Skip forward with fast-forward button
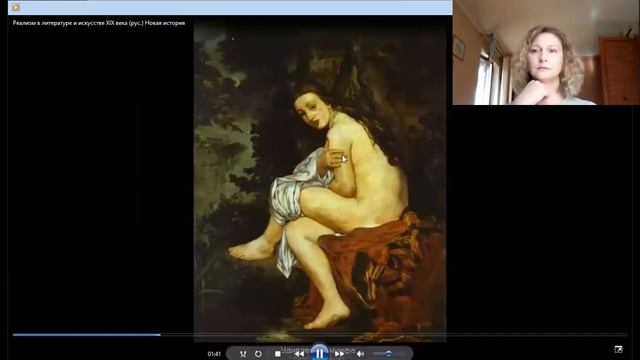The width and height of the screenshot is (640, 360). tap(339, 354)
